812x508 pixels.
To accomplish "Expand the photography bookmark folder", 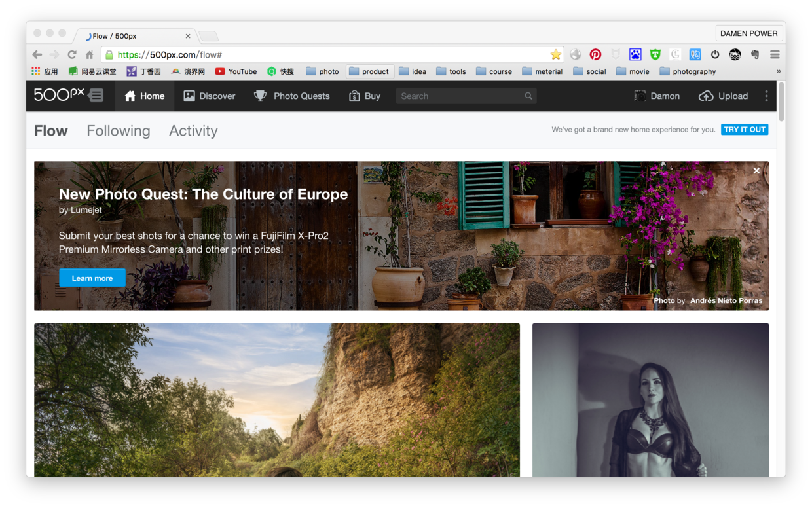I will (688, 71).
